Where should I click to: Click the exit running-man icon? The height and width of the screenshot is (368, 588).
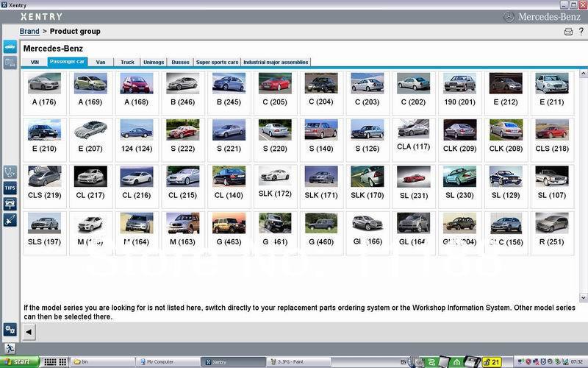click(x=10, y=348)
